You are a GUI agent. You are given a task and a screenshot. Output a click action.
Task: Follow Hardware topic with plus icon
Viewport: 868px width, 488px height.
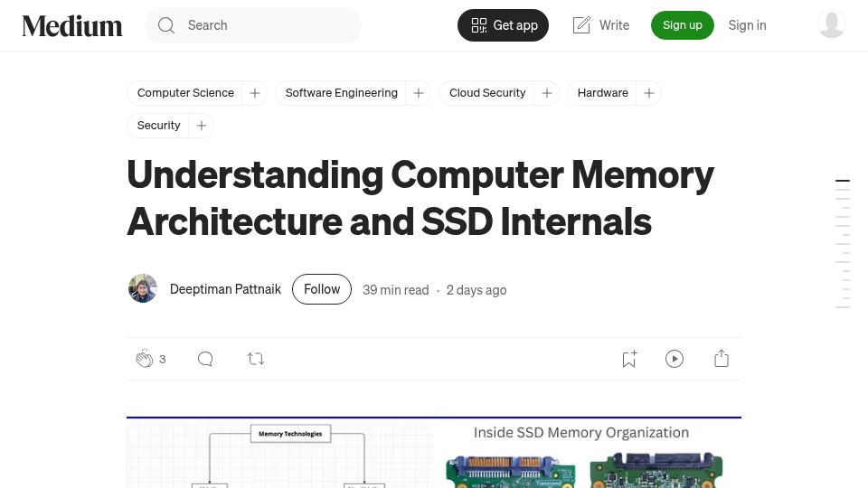coord(649,93)
